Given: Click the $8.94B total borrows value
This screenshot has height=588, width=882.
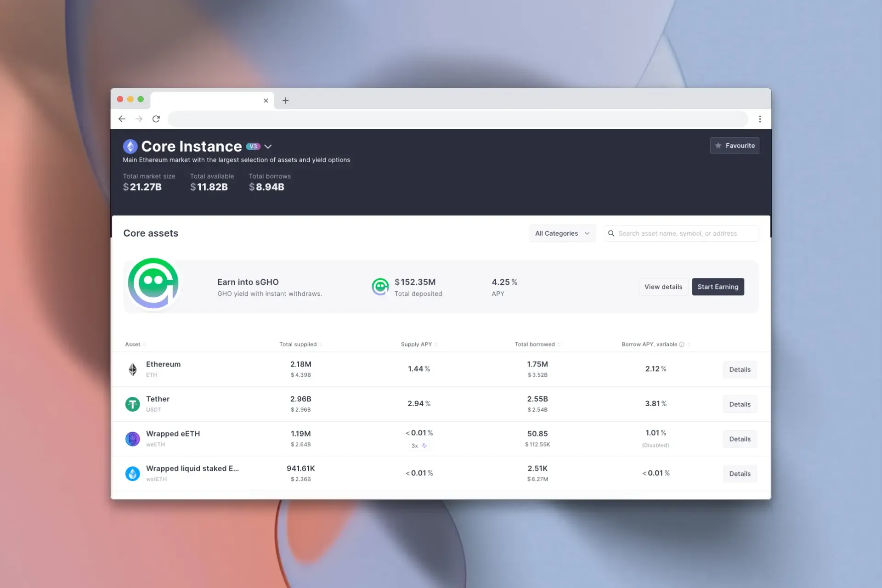Looking at the screenshot, I should (x=266, y=187).
